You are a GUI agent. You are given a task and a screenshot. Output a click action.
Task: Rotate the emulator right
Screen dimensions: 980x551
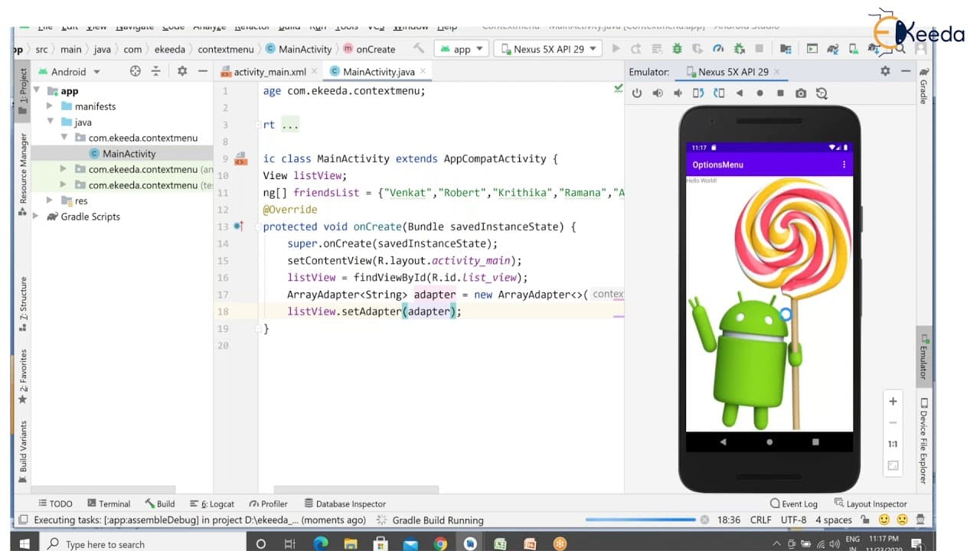click(x=719, y=93)
